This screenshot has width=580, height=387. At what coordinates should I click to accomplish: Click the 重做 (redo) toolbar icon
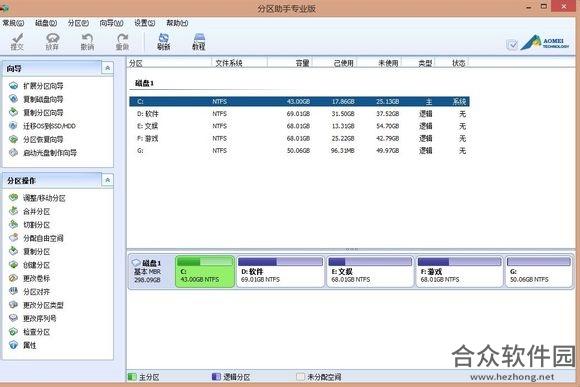click(122, 41)
